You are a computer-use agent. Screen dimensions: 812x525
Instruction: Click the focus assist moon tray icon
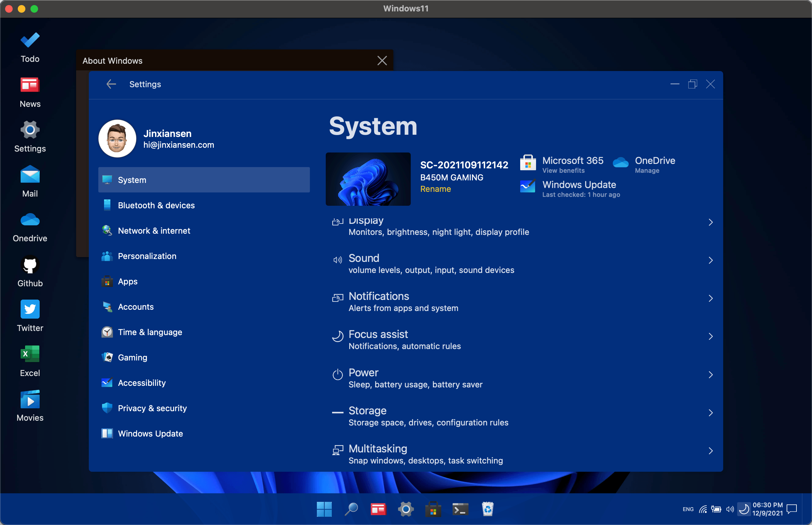743,509
